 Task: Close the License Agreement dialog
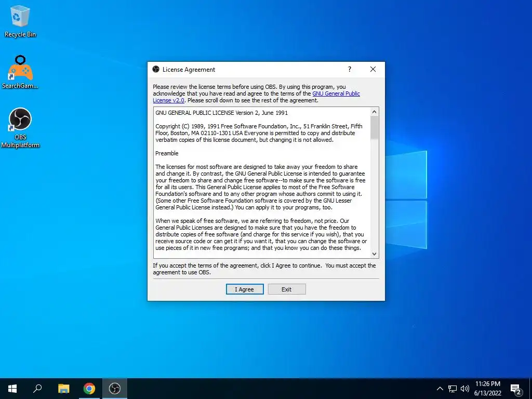tap(373, 69)
